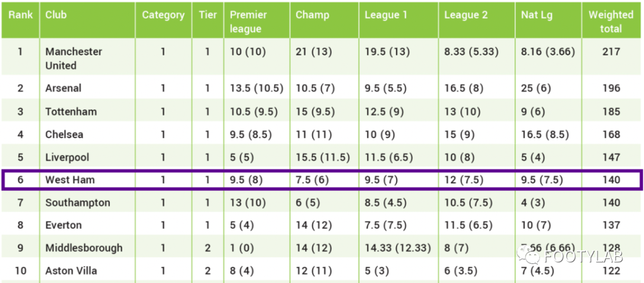
Task: Click West Ham in the highlighted row
Action: point(70,180)
